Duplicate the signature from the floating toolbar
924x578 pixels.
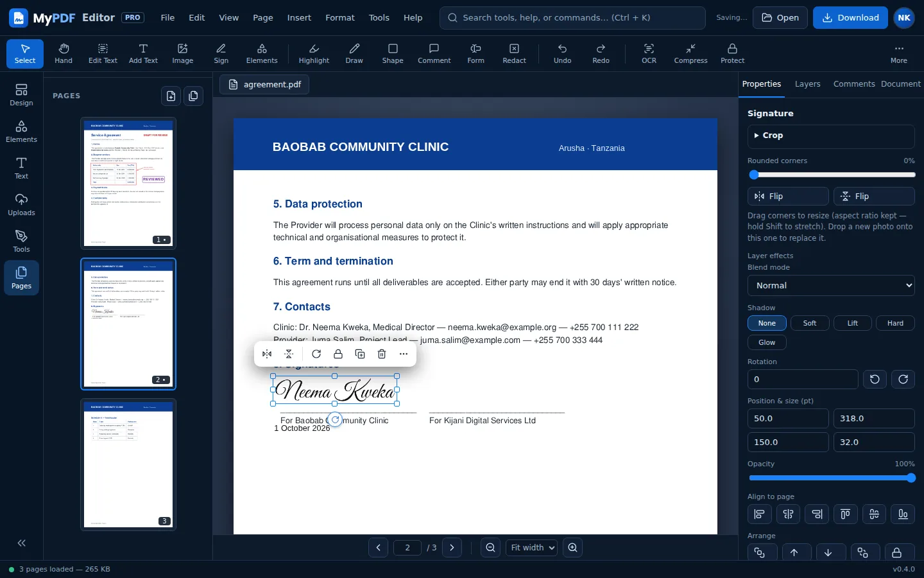(x=360, y=354)
